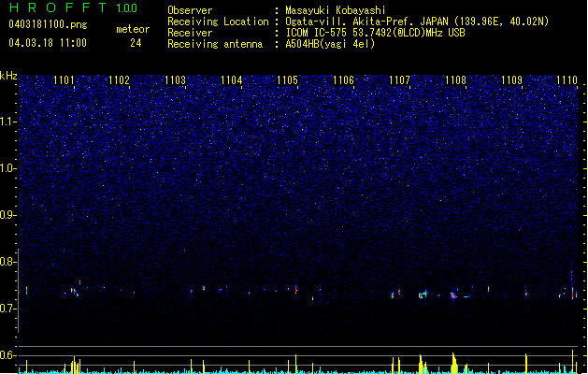588x374 pixels.
Task: Click the 1102 time marker
Action: click(x=120, y=80)
